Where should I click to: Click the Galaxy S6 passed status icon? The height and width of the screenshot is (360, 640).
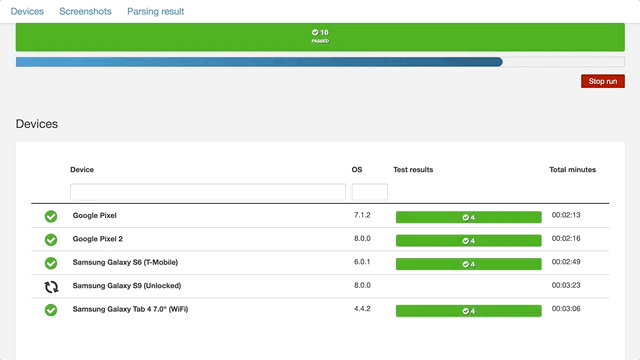tap(51, 263)
